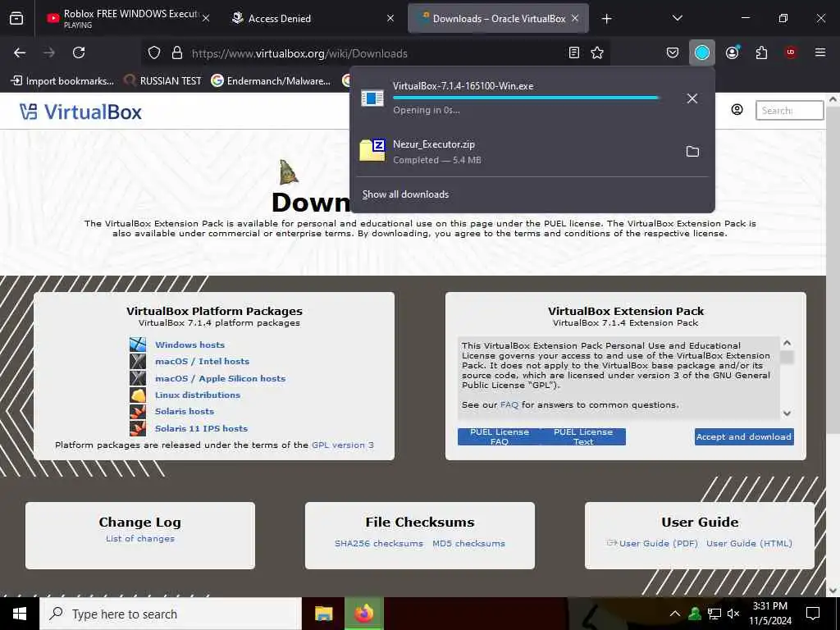Click the taskbar Type here to search box
Screen dimensions: 840x630
click(171, 614)
